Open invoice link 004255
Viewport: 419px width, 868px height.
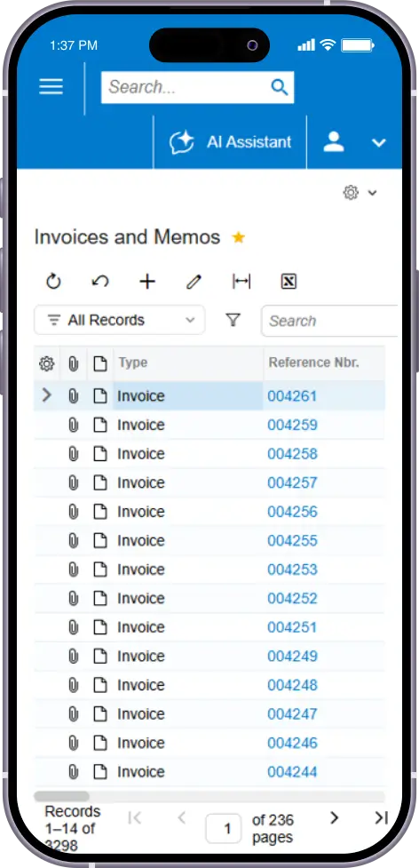(x=292, y=540)
